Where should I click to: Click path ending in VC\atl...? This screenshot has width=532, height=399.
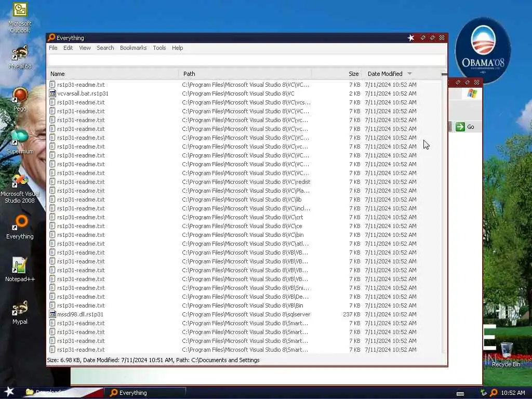point(245,244)
